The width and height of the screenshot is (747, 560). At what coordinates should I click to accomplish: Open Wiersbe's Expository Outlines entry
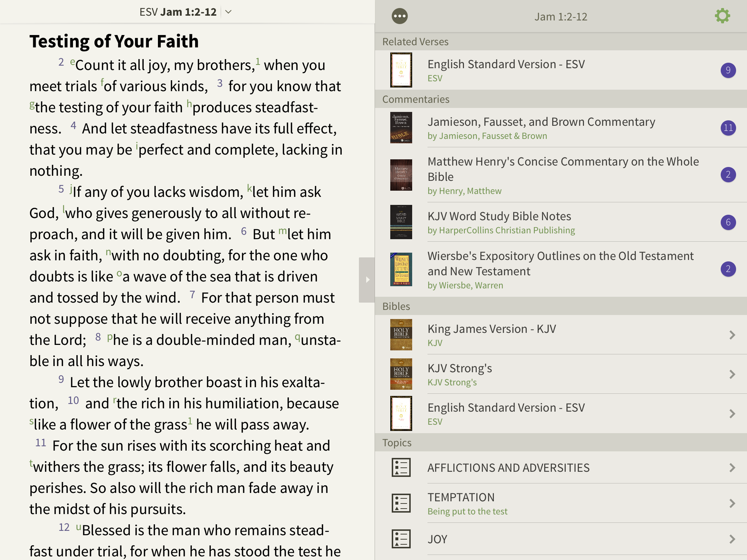(561, 269)
